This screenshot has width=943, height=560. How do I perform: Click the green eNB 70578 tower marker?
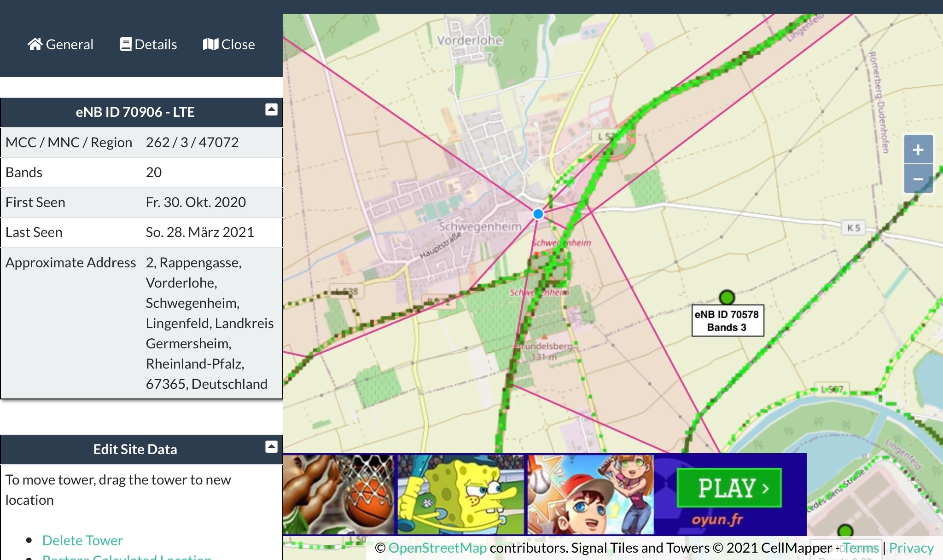[x=727, y=297]
